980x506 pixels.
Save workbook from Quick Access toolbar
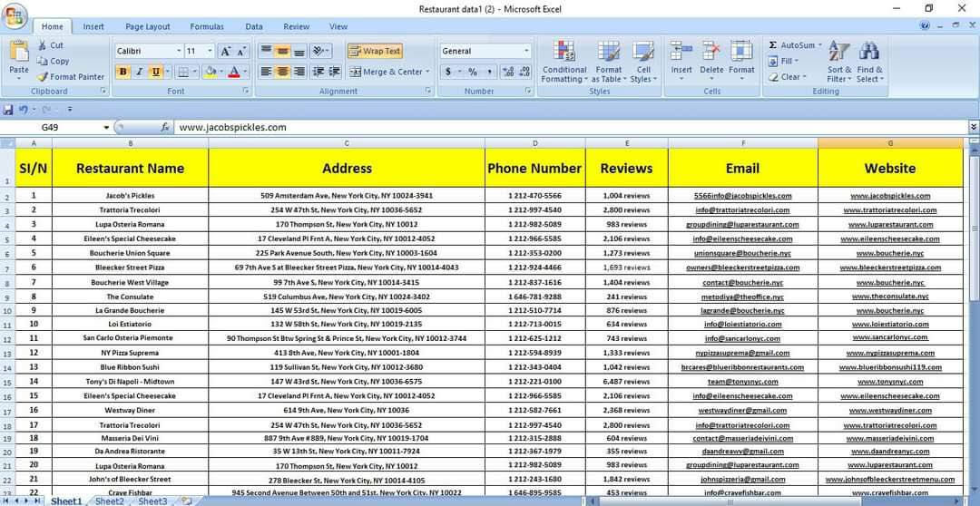[x=8, y=110]
